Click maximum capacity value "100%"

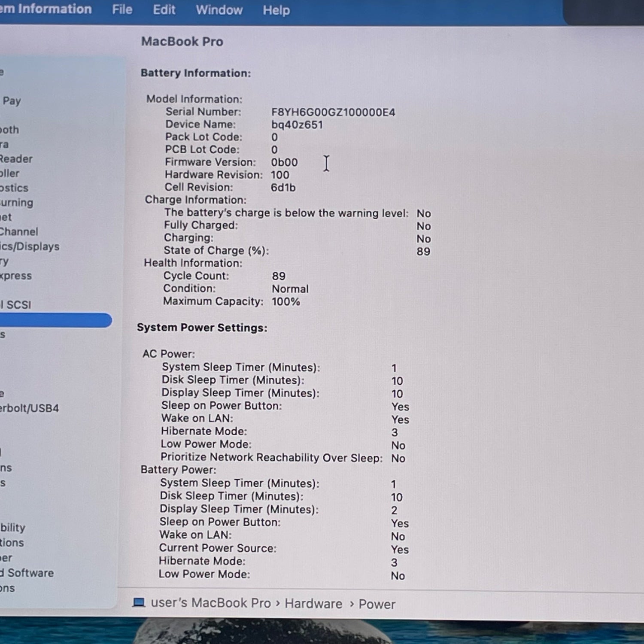(286, 302)
